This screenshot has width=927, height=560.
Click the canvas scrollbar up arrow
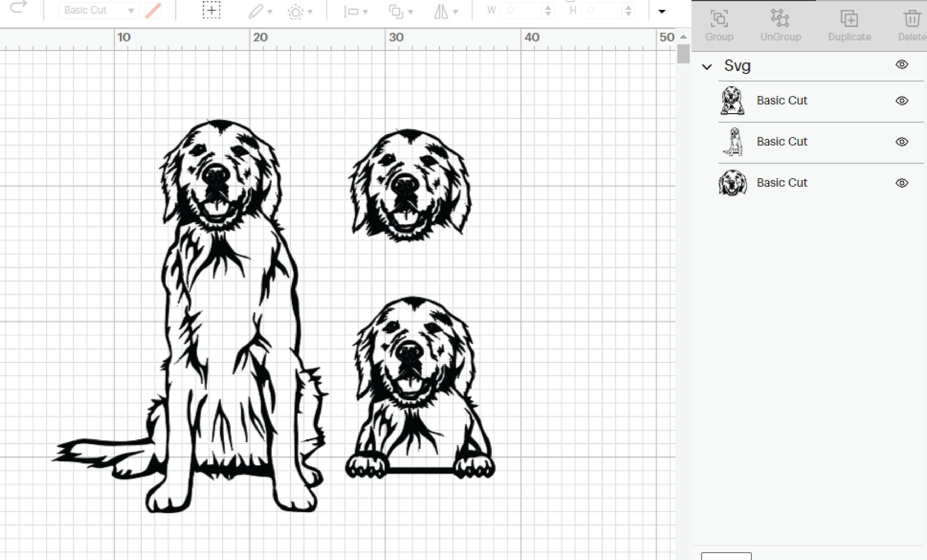684,37
